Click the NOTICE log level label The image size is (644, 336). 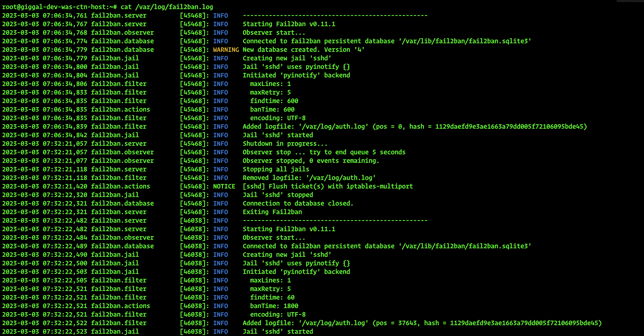224,186
